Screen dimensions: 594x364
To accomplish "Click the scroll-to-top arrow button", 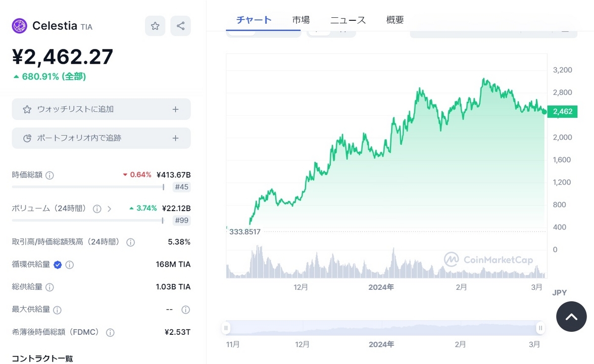I will pyautogui.click(x=571, y=317).
